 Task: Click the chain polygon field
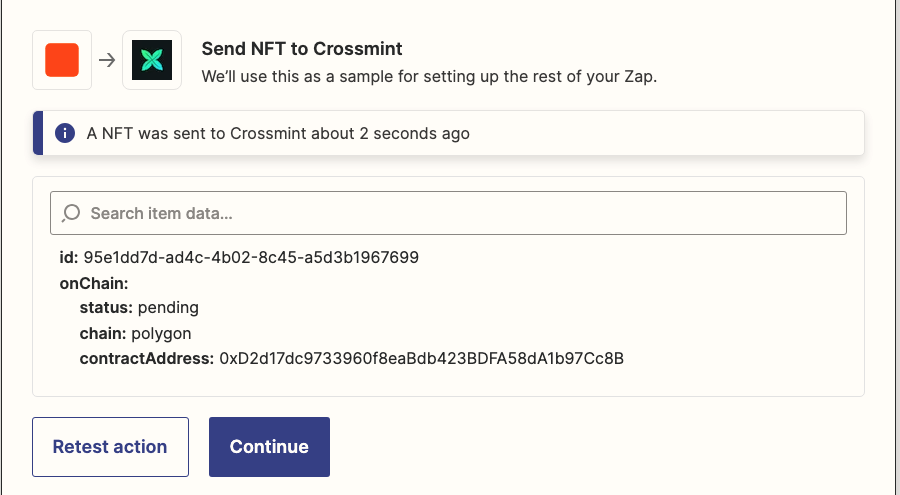[135, 334]
